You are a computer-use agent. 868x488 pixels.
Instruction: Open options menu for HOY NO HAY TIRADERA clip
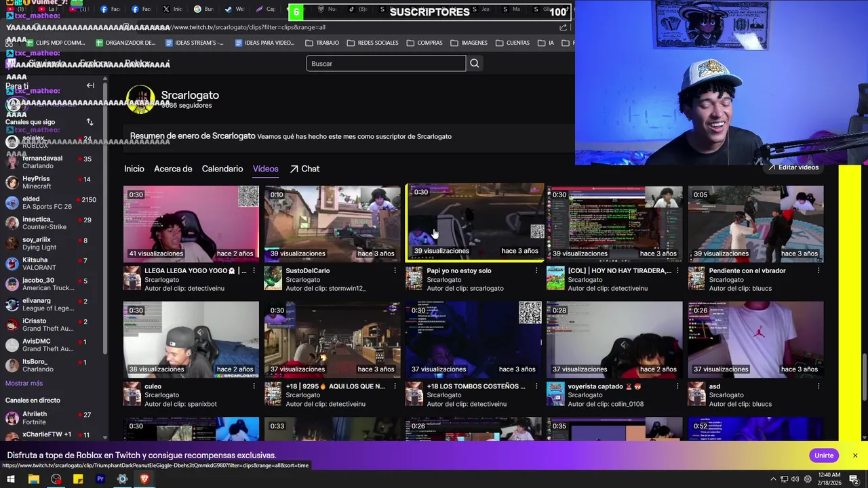677,270
